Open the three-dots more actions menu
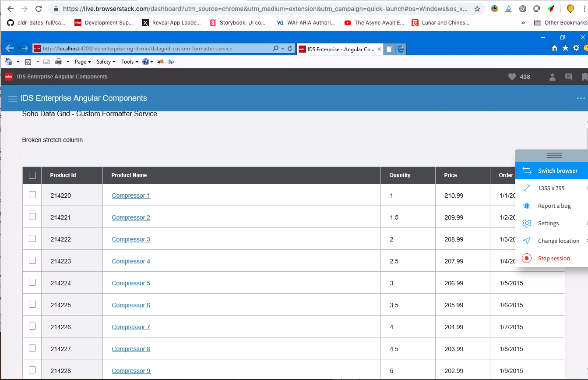Image resolution: width=588 pixels, height=380 pixels. click(x=581, y=99)
